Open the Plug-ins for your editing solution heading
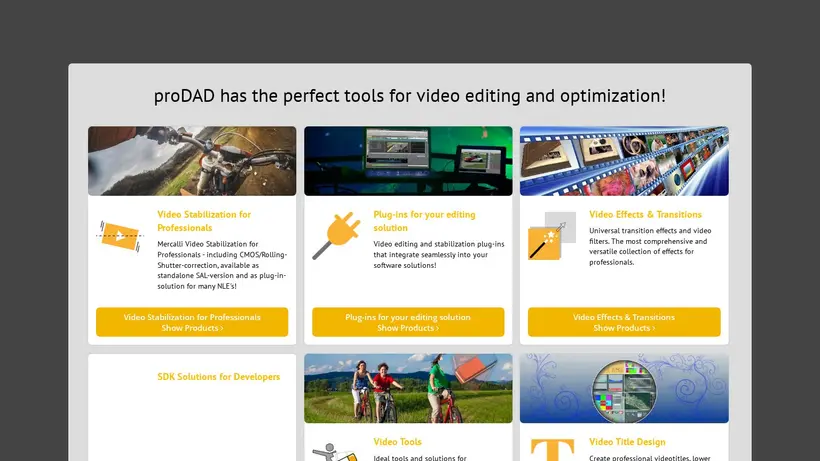The width and height of the screenshot is (820, 461). point(424,221)
